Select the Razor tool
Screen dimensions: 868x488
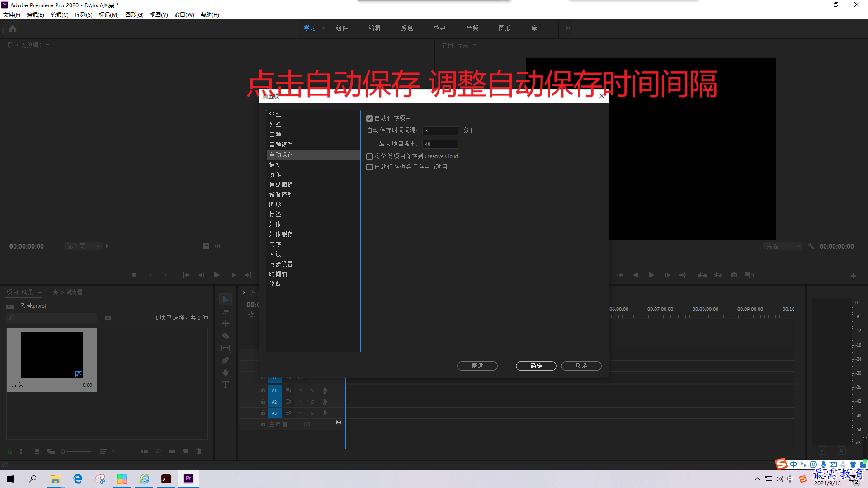click(225, 336)
